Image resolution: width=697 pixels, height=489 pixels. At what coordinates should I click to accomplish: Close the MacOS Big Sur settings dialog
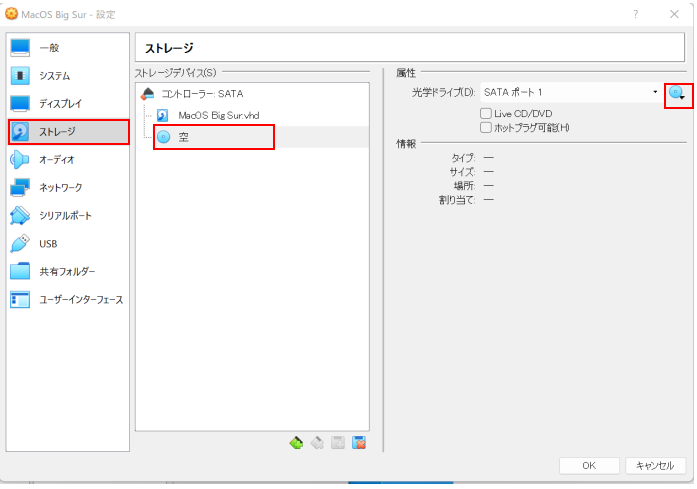pos(674,14)
